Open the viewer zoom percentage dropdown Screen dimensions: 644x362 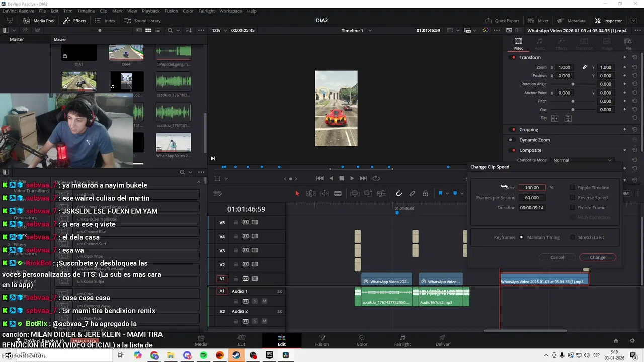point(219,31)
